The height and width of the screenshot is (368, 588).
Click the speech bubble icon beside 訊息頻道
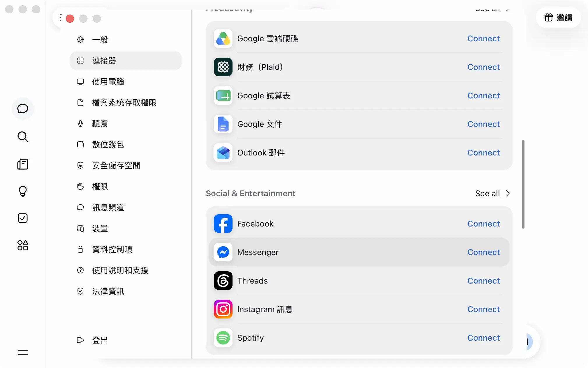[80, 207]
